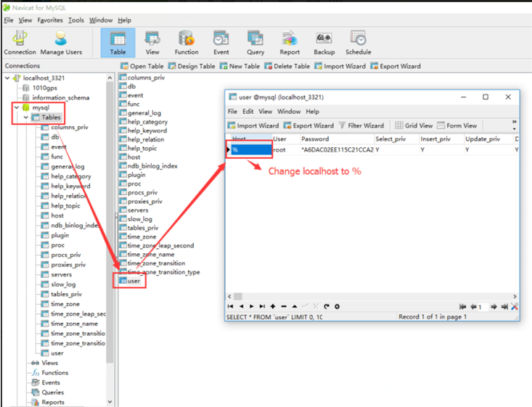
Task: Collapse the mysql database node
Action: pyautogui.click(x=17, y=107)
